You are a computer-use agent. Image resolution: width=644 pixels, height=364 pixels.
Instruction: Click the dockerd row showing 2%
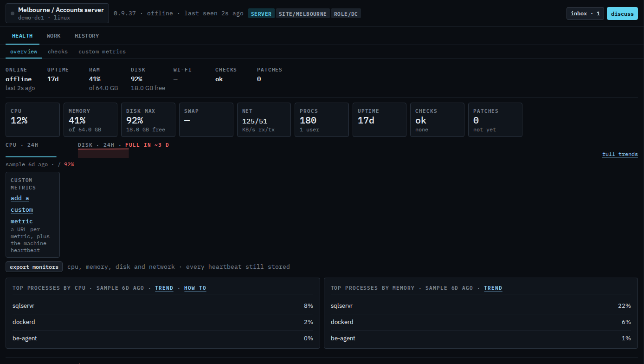[x=163, y=322]
